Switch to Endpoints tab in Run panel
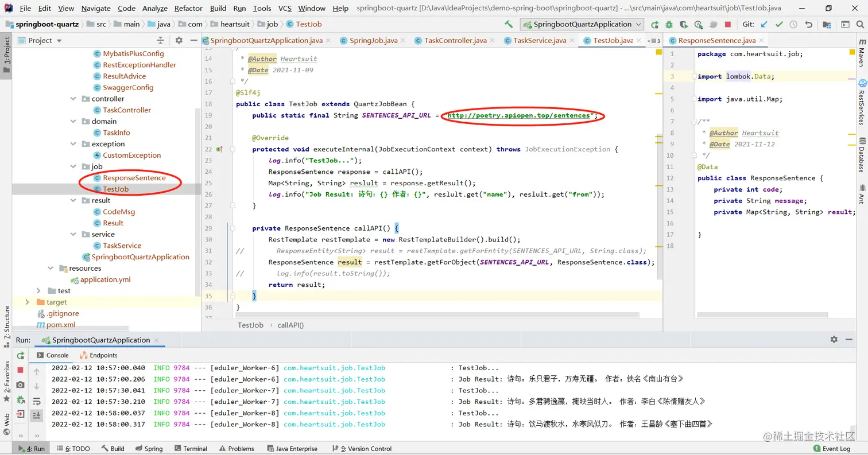 (x=99, y=355)
